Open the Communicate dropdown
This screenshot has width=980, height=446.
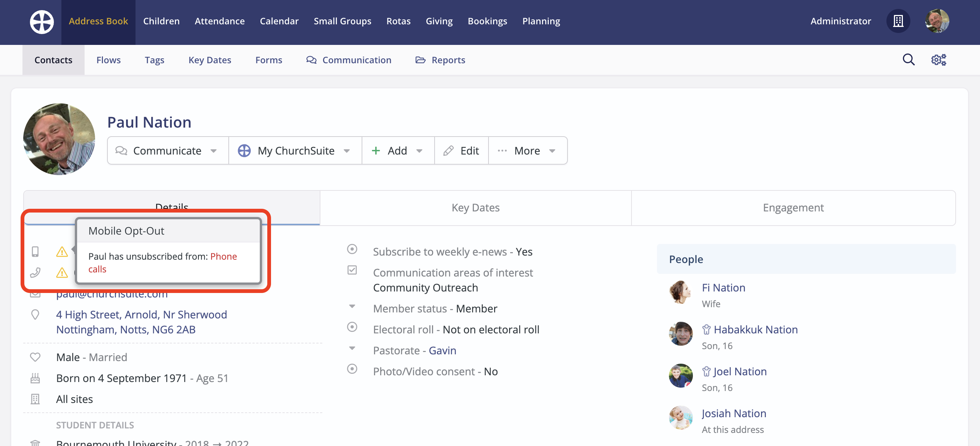167,150
